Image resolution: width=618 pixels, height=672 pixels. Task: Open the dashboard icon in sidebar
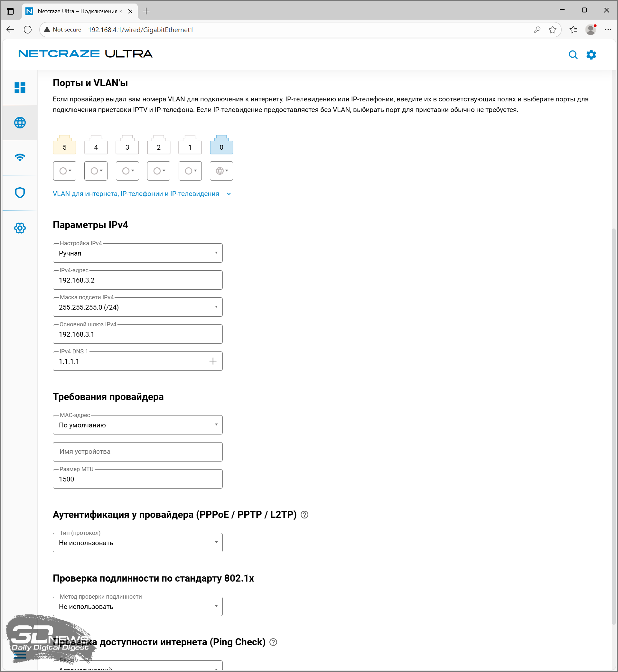[x=20, y=88]
